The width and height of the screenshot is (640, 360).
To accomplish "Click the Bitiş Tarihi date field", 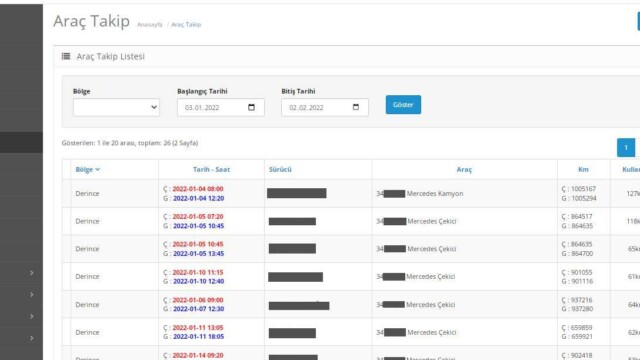I will coord(324,107).
